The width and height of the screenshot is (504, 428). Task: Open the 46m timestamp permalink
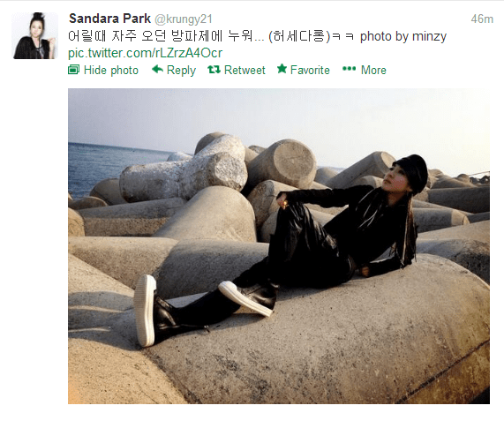tap(482, 19)
